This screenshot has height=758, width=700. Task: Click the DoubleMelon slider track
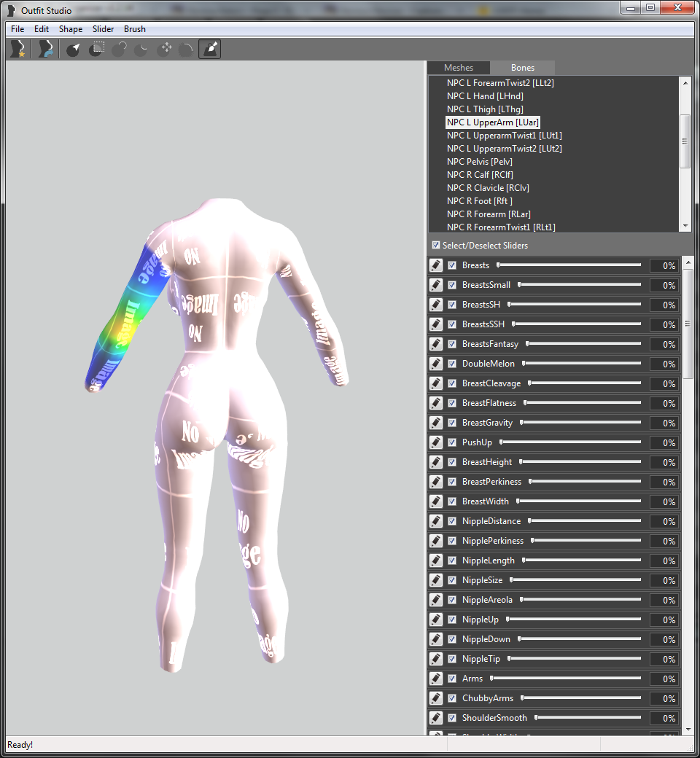pyautogui.click(x=582, y=363)
